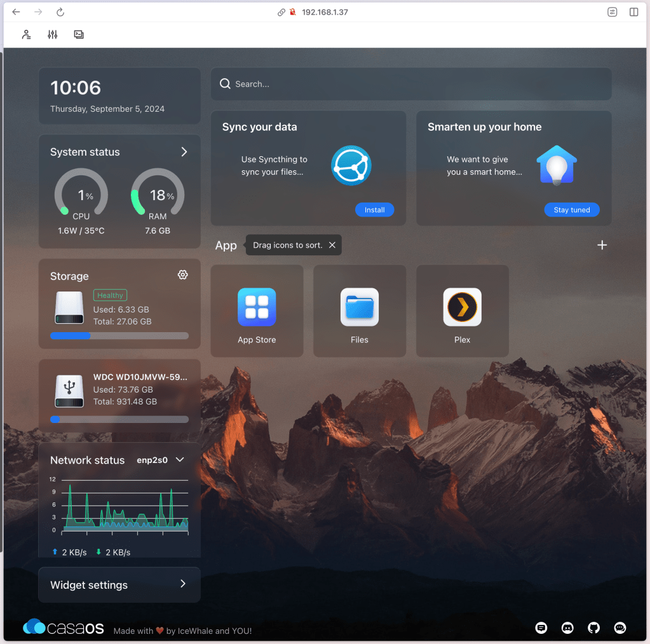Open storage settings gear icon
650x644 pixels.
[x=183, y=274]
